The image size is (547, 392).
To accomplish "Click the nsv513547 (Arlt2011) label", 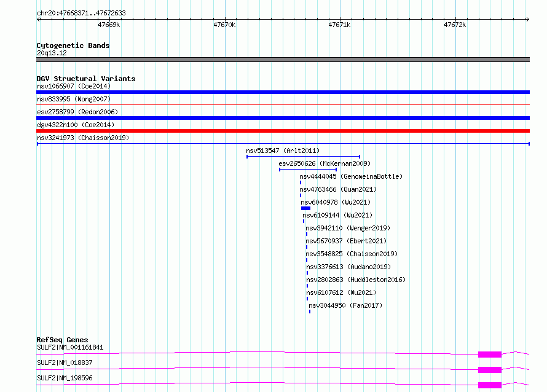I will click(x=283, y=151).
